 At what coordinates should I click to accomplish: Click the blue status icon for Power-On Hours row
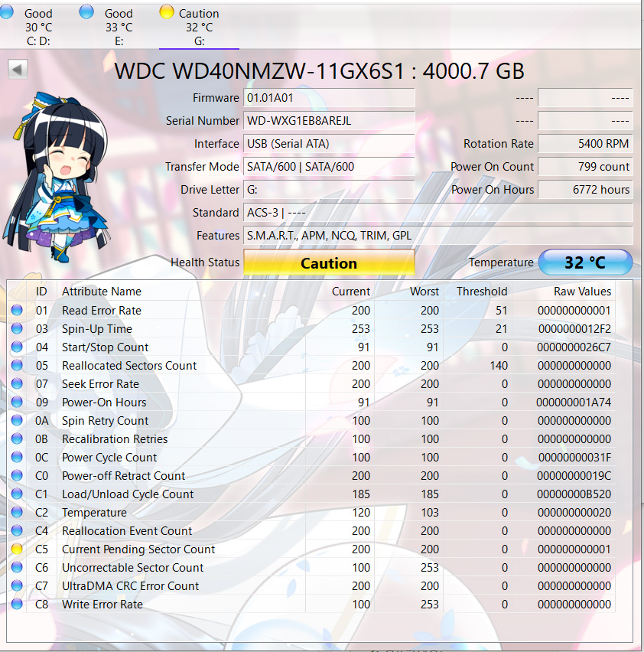click(x=17, y=402)
